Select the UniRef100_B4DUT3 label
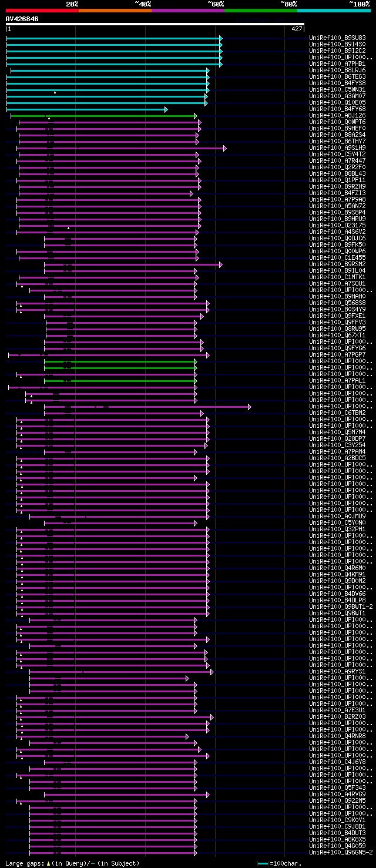Viewport: 376px width, 868px height. click(337, 833)
